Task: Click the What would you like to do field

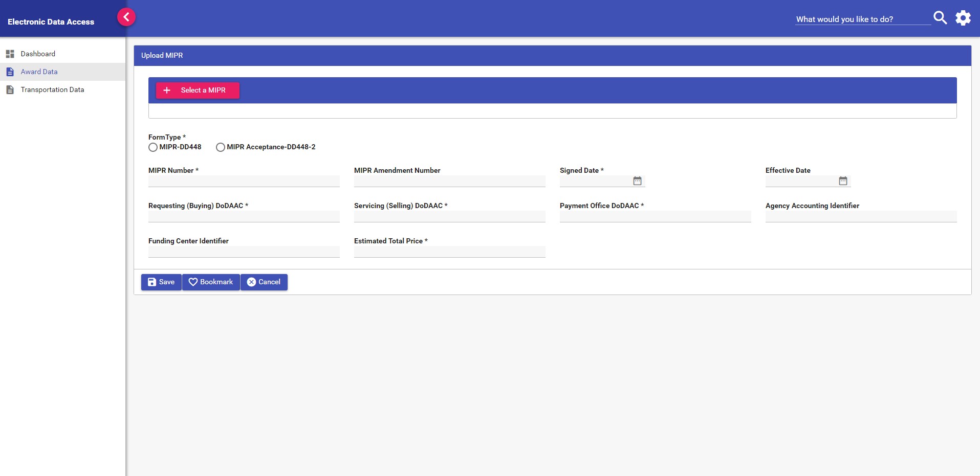Action: point(862,19)
